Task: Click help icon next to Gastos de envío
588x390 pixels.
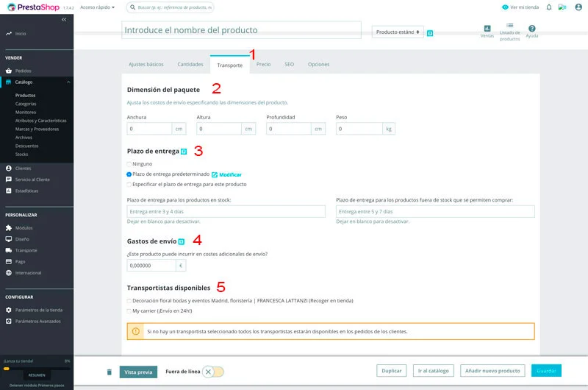Action: click(x=182, y=242)
